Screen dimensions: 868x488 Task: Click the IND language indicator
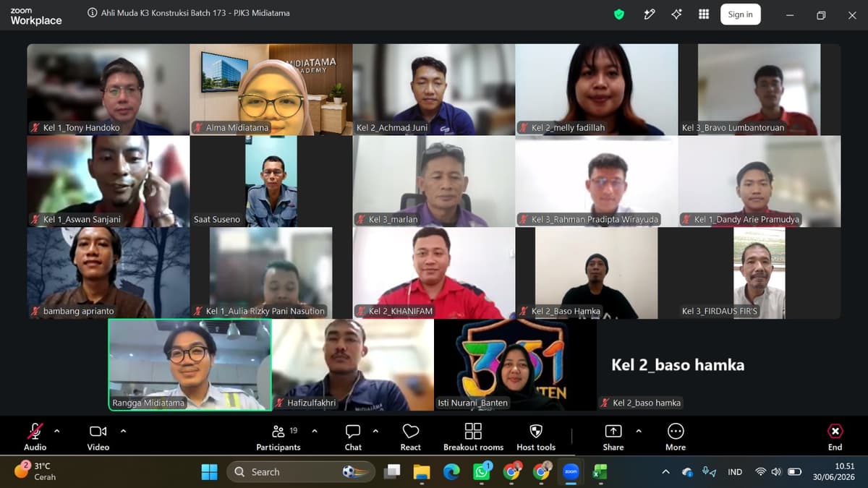(x=735, y=472)
